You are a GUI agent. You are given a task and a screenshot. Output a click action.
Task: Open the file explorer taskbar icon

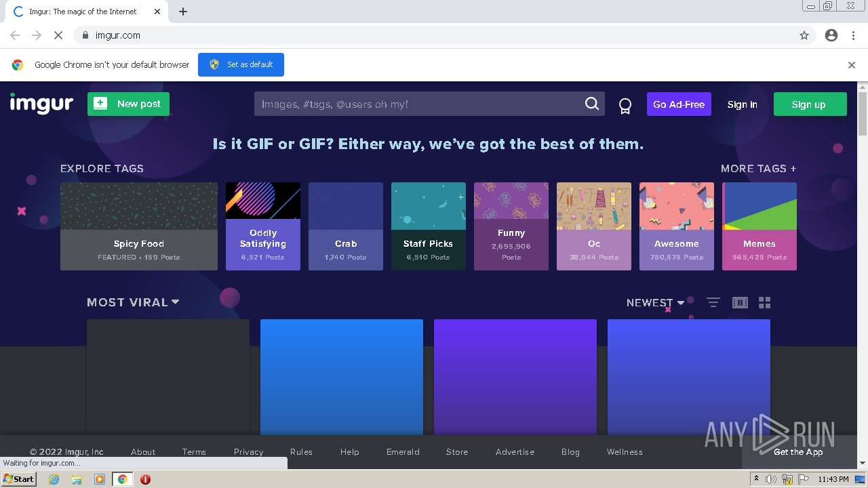pos(77,479)
